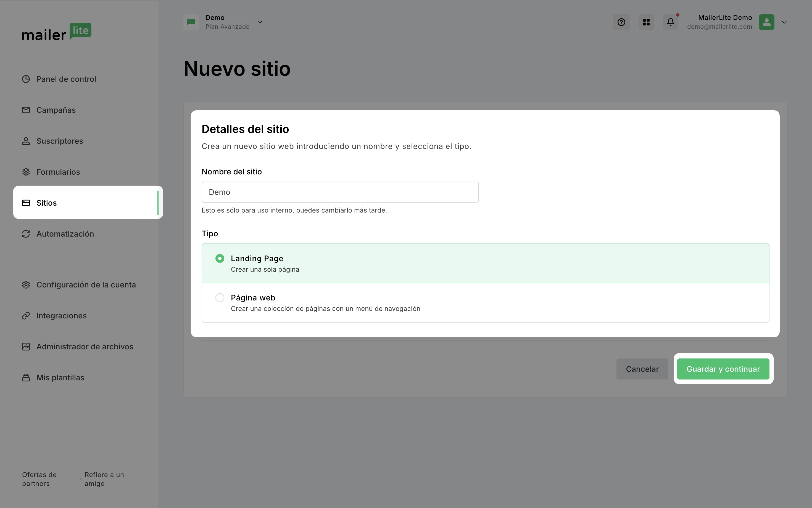Click the Tipo label
Viewport: 812px width, 508px height.
[210, 234]
